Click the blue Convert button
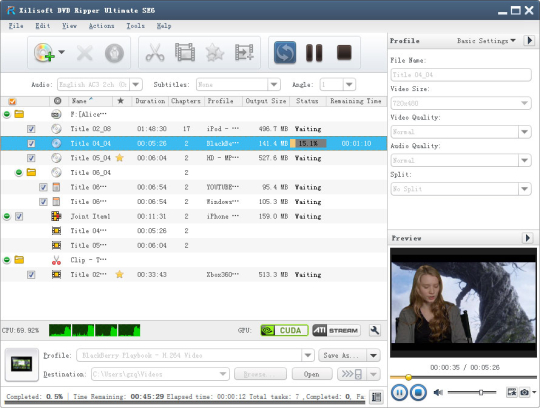 (x=285, y=53)
